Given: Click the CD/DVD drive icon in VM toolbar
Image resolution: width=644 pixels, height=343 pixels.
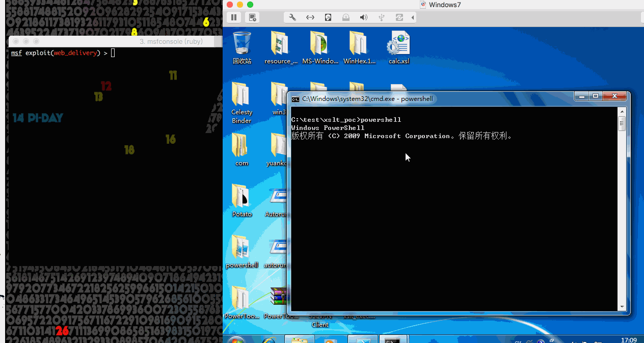Looking at the screenshot, I should [346, 17].
